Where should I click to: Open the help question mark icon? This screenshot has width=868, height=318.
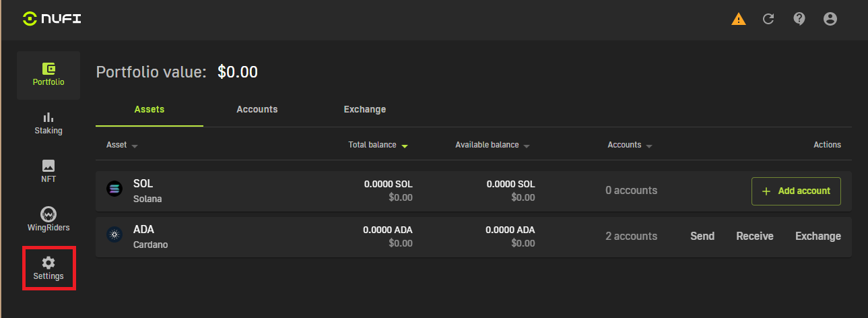coord(799,19)
